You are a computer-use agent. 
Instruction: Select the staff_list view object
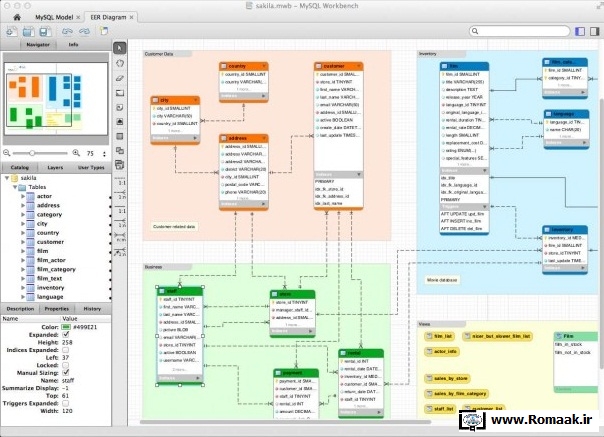[440, 408]
